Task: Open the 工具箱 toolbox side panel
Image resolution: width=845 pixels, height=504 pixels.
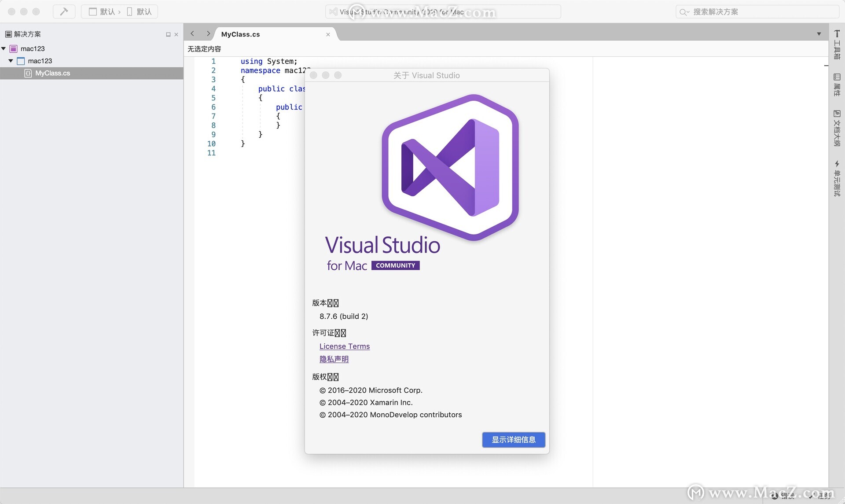Action: pyautogui.click(x=837, y=44)
